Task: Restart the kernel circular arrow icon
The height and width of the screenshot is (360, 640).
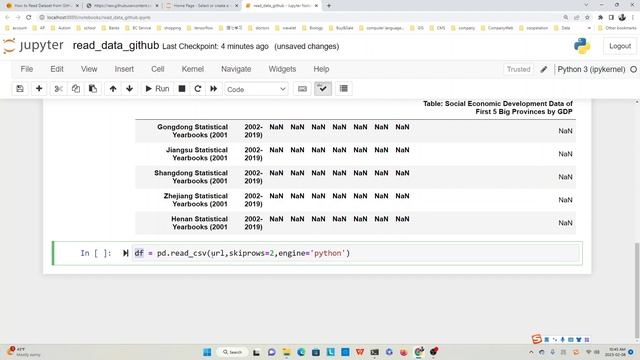Action: (198, 89)
